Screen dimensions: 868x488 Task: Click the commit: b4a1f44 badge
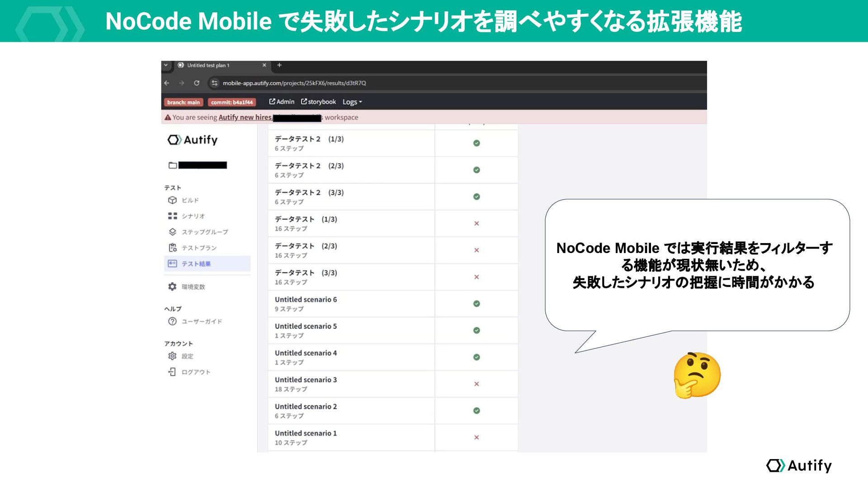point(232,103)
